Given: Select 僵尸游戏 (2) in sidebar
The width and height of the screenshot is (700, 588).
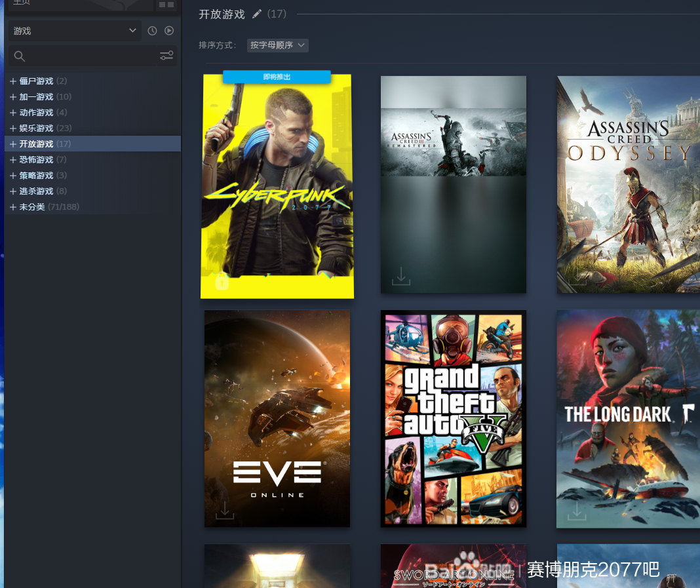Looking at the screenshot, I should [92, 81].
